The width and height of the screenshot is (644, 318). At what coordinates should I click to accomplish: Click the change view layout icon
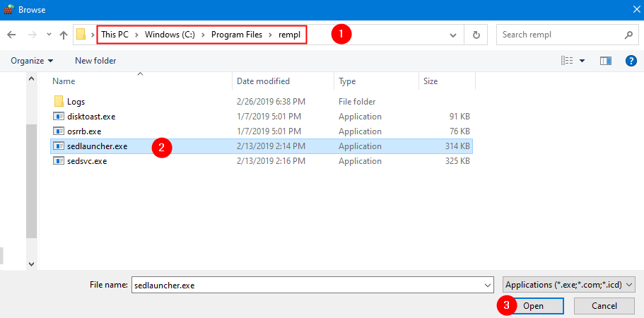pos(567,61)
